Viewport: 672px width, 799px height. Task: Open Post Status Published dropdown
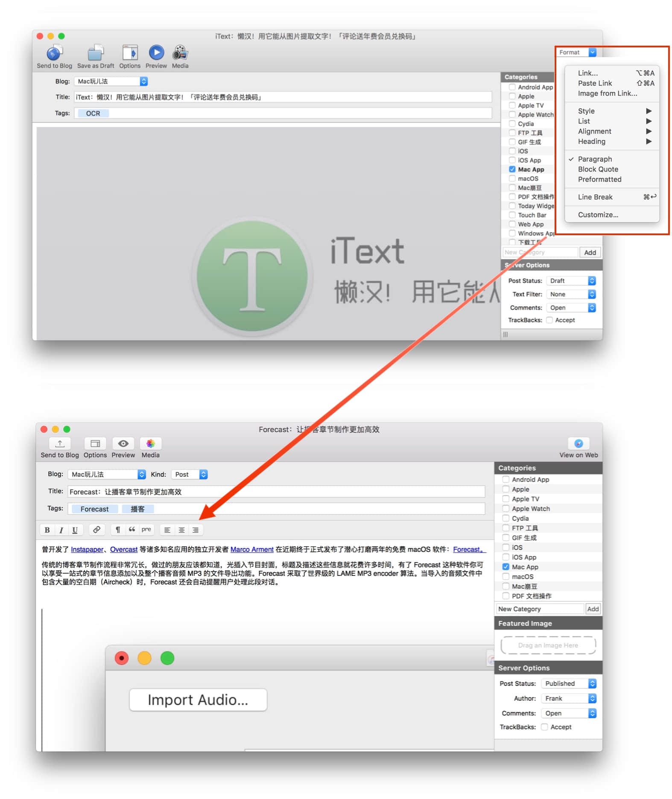(x=569, y=684)
